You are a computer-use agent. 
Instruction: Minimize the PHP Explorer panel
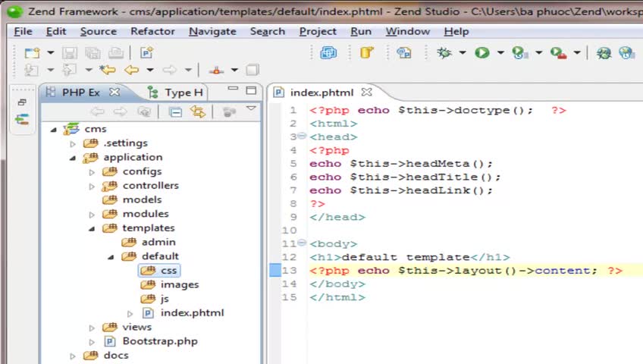coord(233,88)
